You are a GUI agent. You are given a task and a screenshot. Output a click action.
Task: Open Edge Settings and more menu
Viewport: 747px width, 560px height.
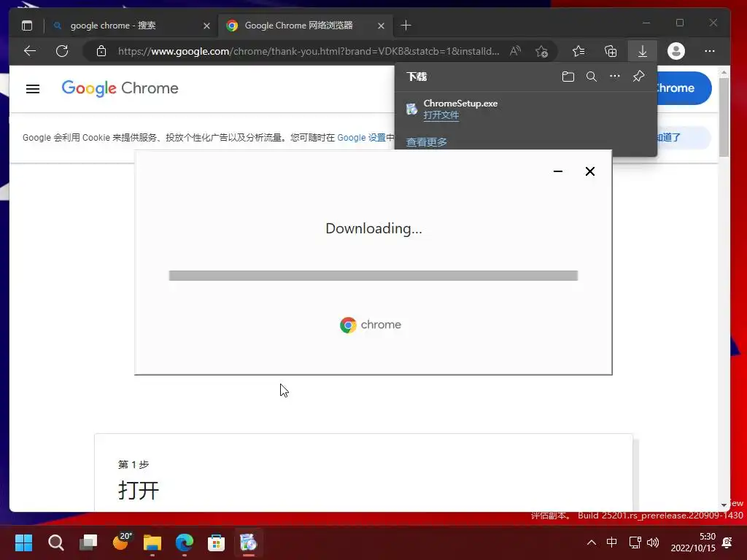click(709, 51)
